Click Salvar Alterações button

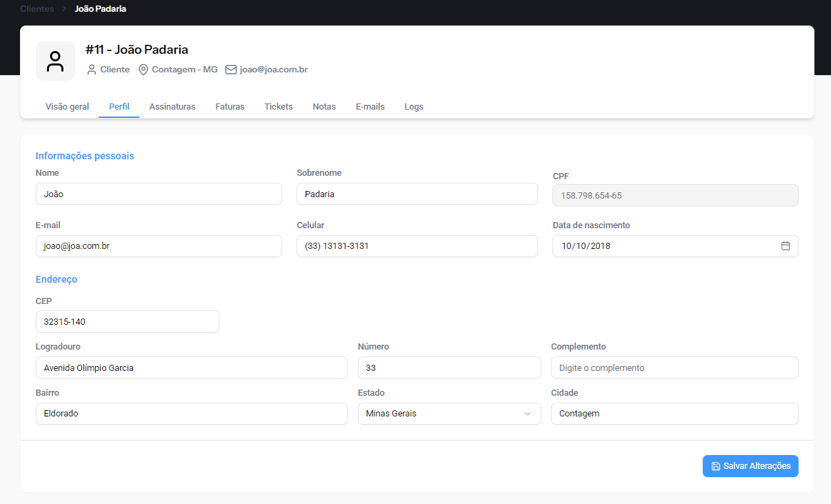coord(750,466)
